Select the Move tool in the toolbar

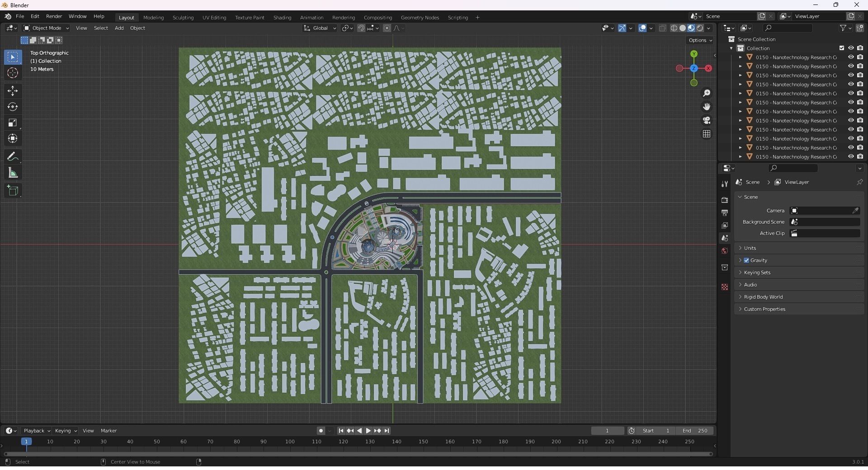(13, 91)
